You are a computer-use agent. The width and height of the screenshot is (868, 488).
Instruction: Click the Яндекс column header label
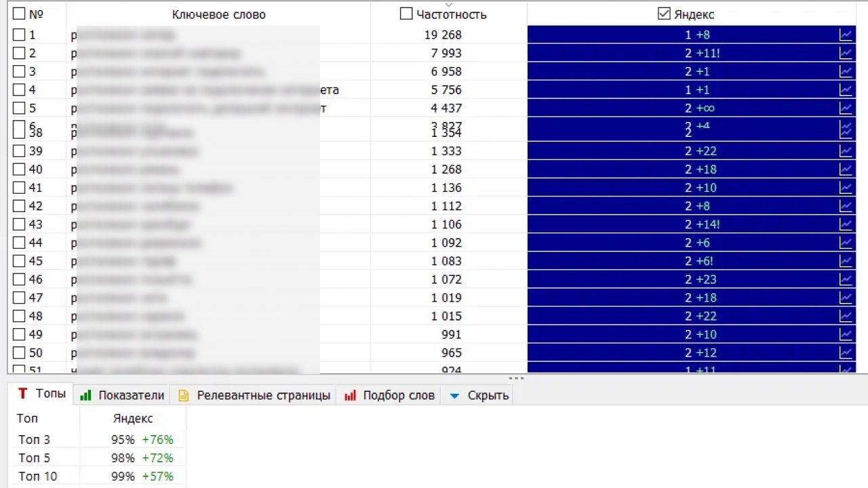coord(694,14)
